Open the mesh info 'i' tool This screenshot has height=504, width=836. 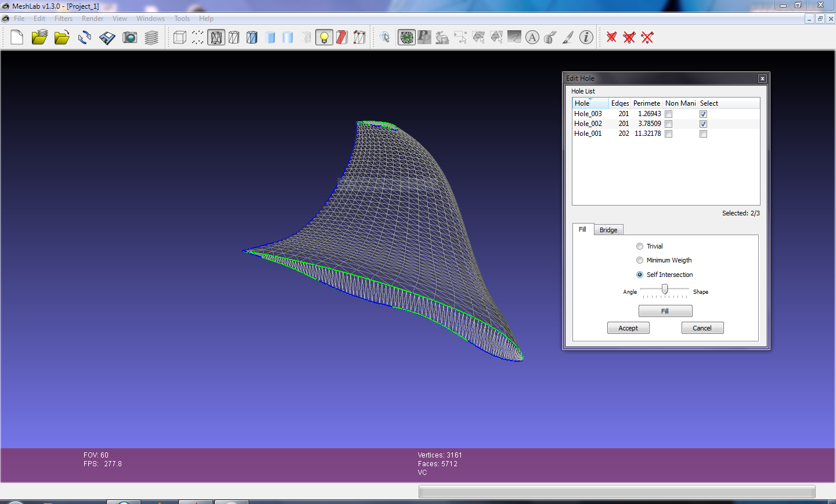[586, 38]
